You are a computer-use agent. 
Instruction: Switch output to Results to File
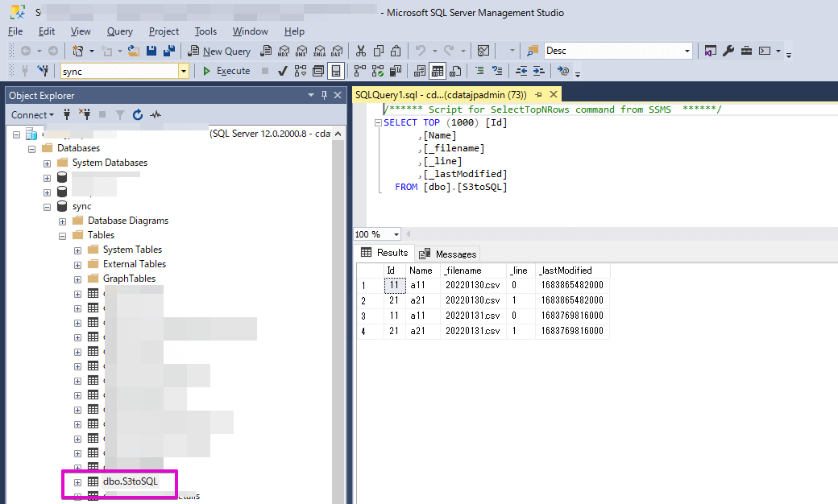coord(455,71)
